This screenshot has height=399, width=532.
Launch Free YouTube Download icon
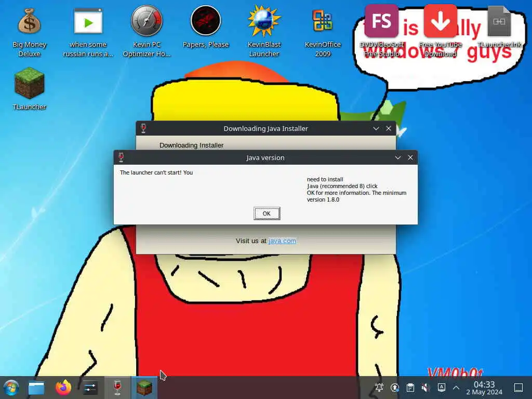[440, 31]
